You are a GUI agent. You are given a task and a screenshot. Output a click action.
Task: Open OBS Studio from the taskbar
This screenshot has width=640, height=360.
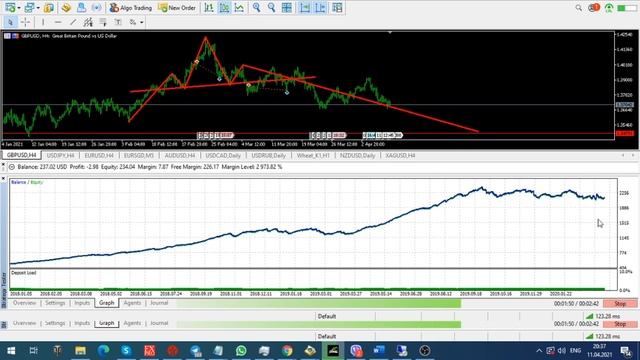pos(424,351)
